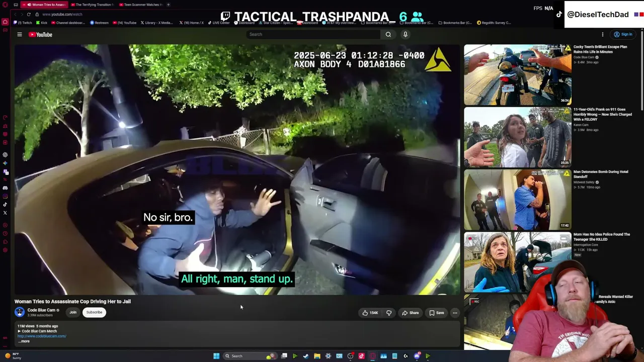Click the browser address bar URL
644x362 pixels.
pos(62,14)
